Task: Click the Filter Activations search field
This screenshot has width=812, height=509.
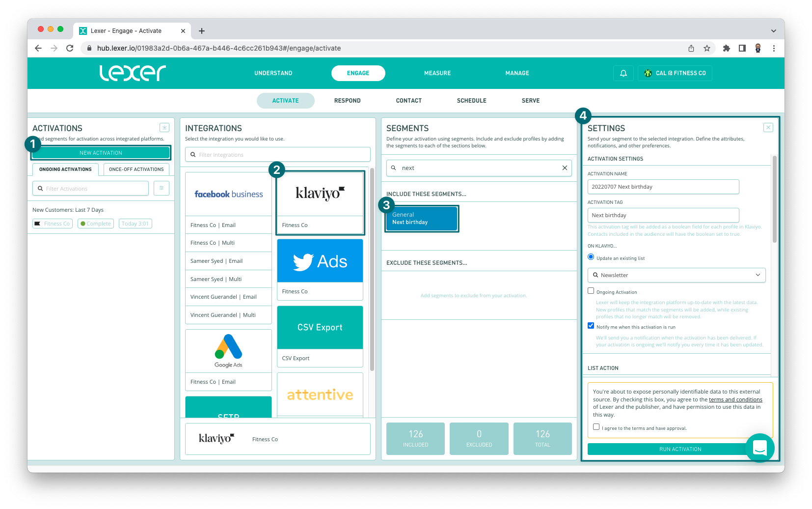Action: coord(91,188)
